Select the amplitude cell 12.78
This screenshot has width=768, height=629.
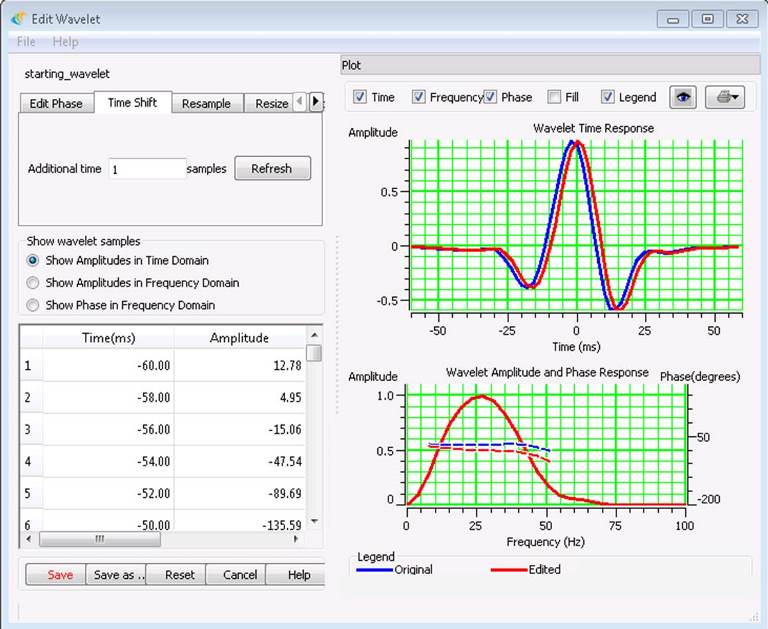click(x=240, y=365)
